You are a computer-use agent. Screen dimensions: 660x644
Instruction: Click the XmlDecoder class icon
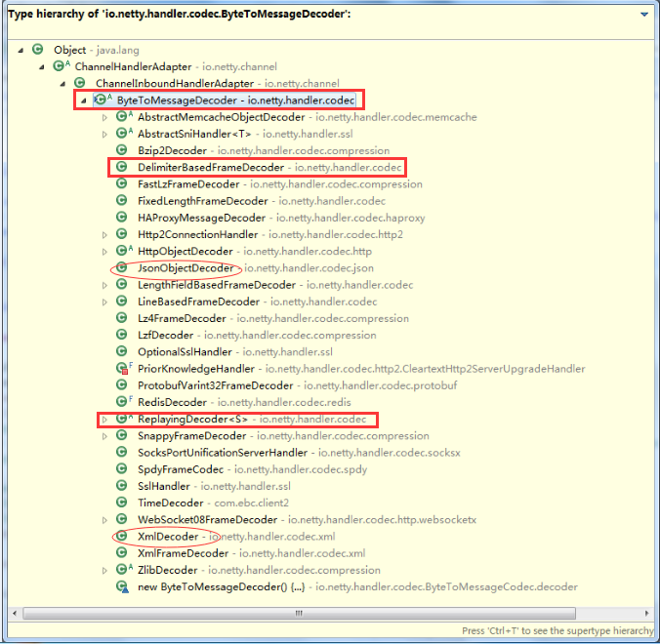(122, 536)
